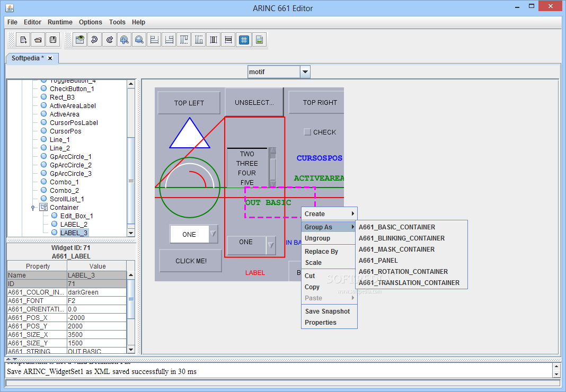This screenshot has width=566, height=392.
Task: Open the Group As submenu entry
Action: click(329, 227)
